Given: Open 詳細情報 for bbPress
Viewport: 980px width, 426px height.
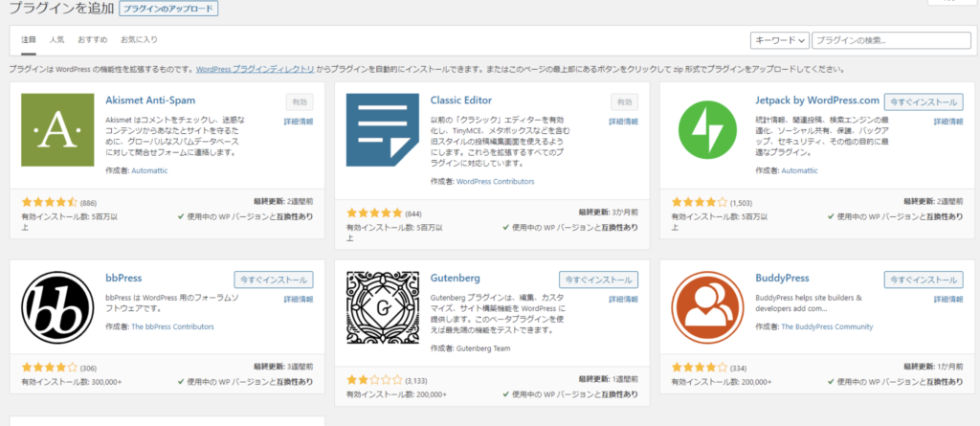Looking at the screenshot, I should [x=299, y=299].
